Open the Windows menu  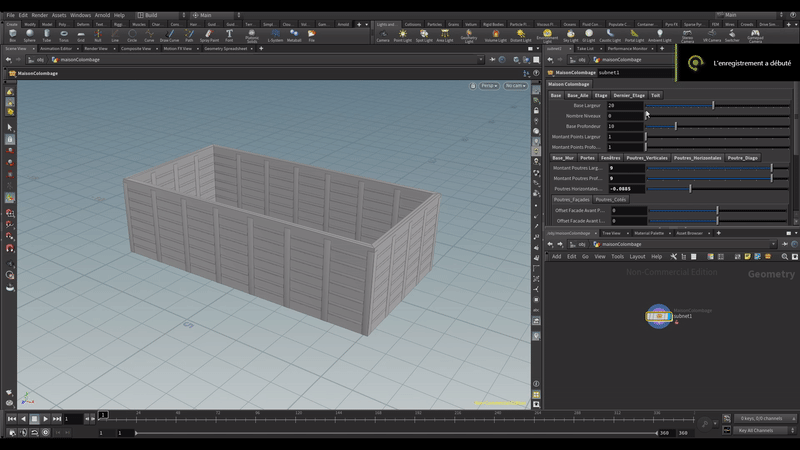[x=80, y=15]
